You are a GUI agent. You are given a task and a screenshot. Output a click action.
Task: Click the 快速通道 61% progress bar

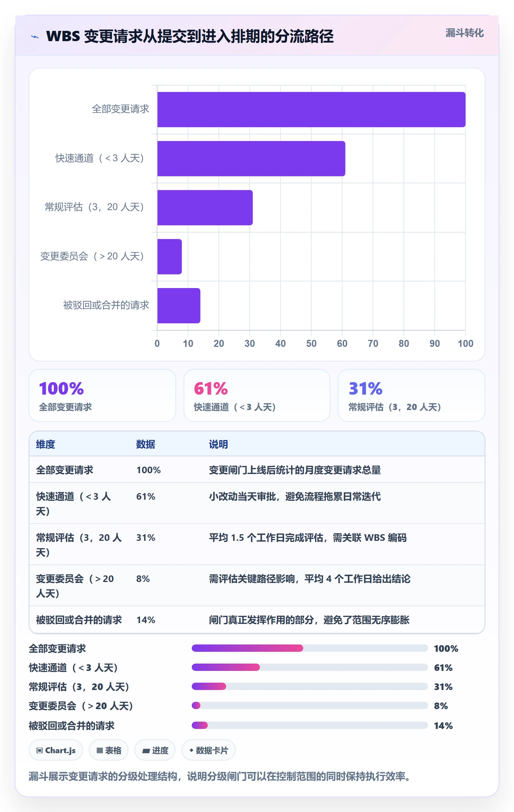(x=310, y=667)
